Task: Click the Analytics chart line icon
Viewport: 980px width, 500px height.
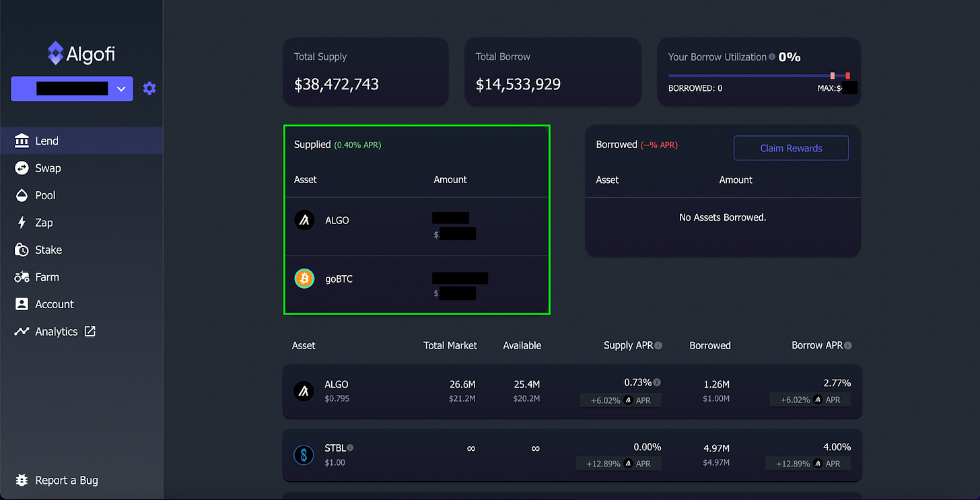Action: pos(22,331)
